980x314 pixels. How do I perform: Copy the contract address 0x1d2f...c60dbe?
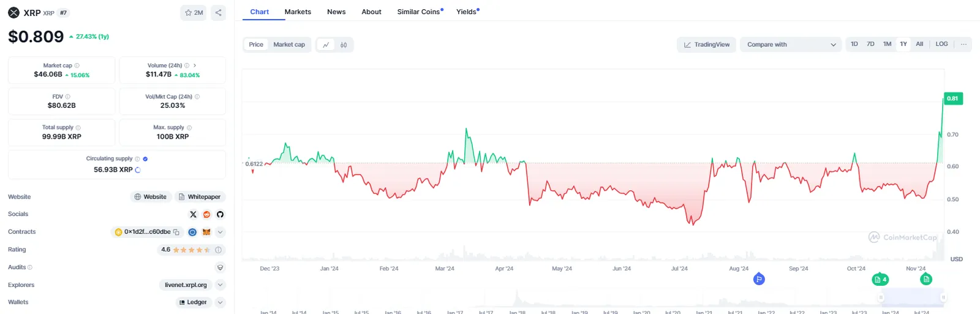[176, 232]
